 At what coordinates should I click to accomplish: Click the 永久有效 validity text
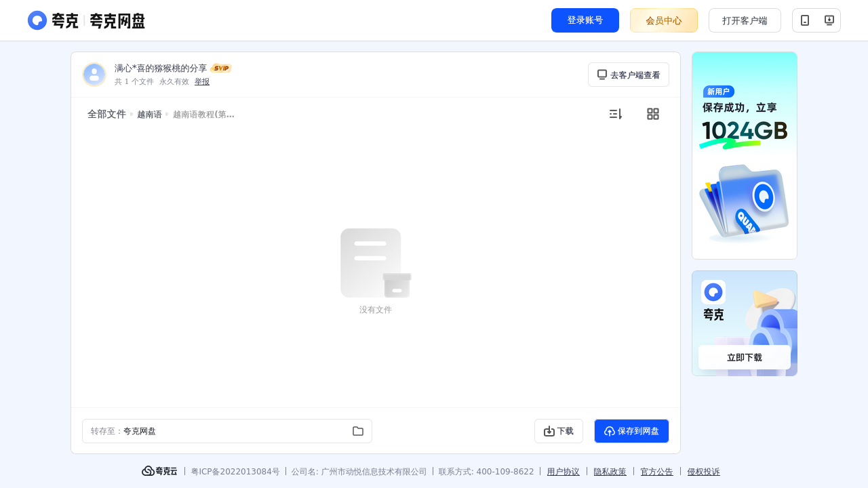point(174,81)
